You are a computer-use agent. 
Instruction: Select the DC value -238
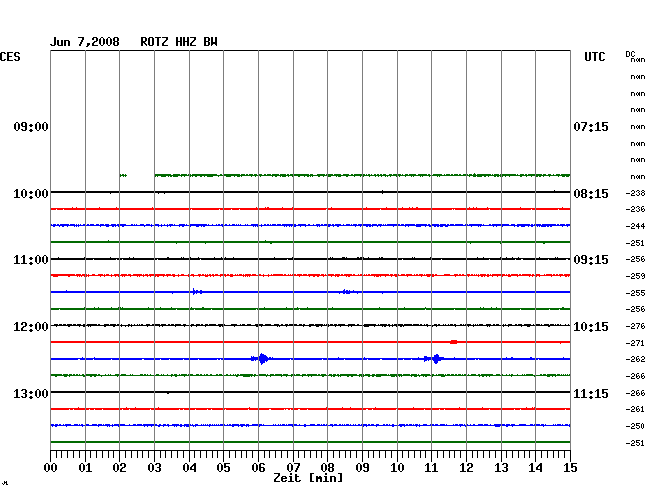tap(635, 193)
